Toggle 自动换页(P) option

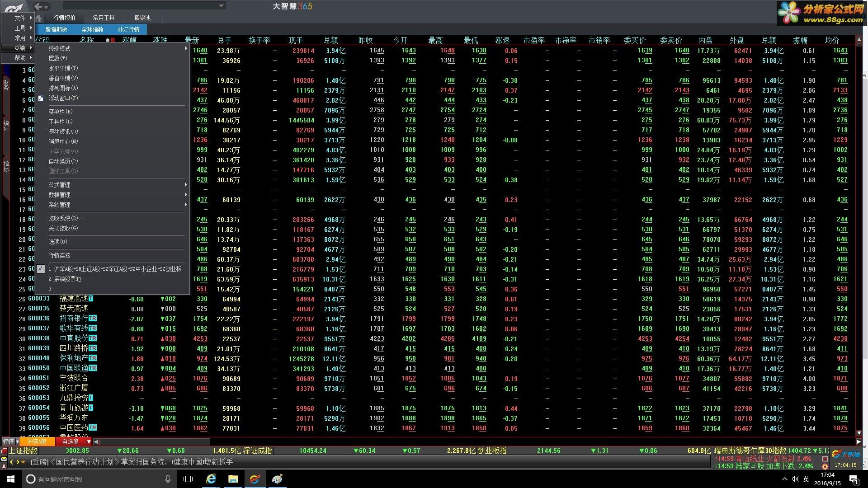[x=112, y=161]
